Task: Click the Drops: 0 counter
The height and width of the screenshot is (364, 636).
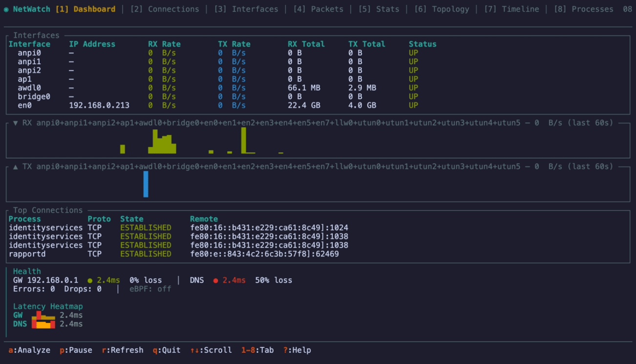Action: (83, 289)
